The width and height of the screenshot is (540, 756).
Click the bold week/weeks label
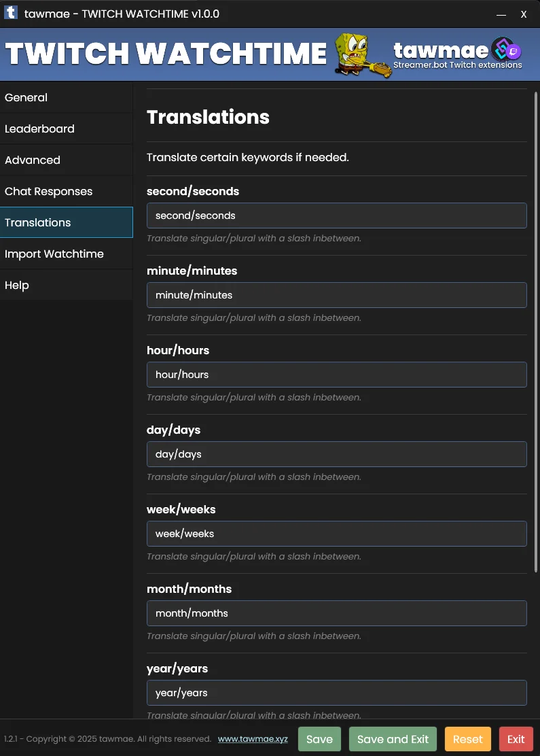coord(181,510)
